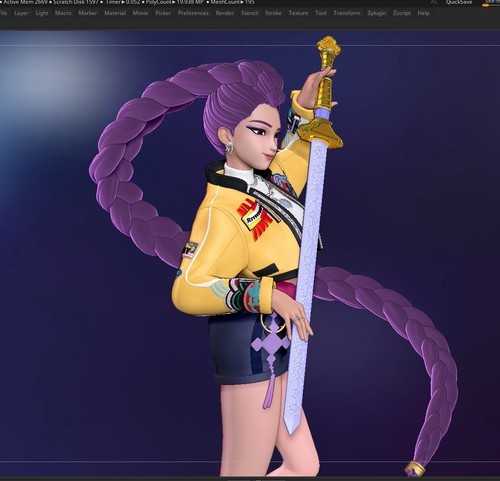500x481 pixels.
Task: Open the File menu
Action: [x=3, y=13]
